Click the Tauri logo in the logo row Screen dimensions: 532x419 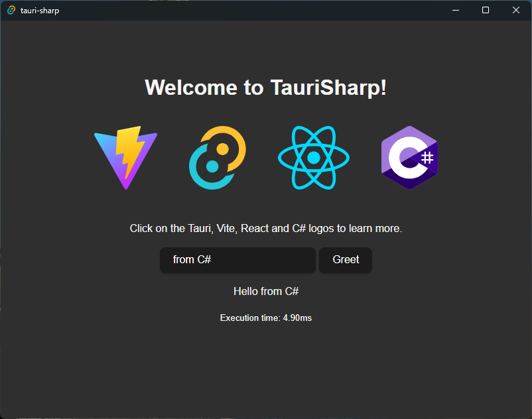coord(218,158)
